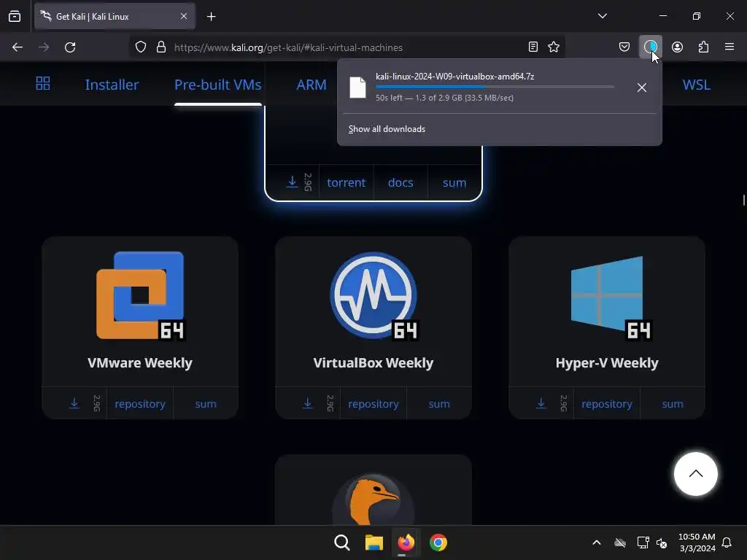Go to the WSL tab
Screen dimensions: 747x560
click(696, 85)
